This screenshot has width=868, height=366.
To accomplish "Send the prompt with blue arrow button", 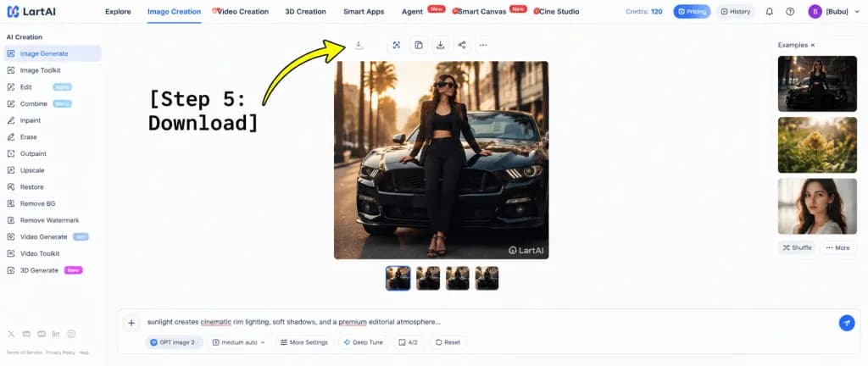I will tap(847, 323).
